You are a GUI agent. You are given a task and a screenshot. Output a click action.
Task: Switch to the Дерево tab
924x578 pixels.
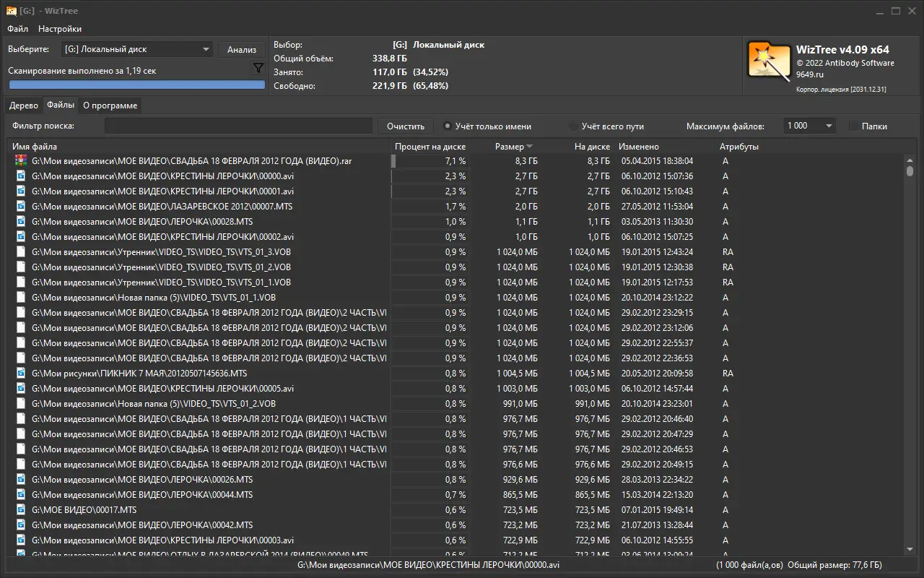click(23, 105)
